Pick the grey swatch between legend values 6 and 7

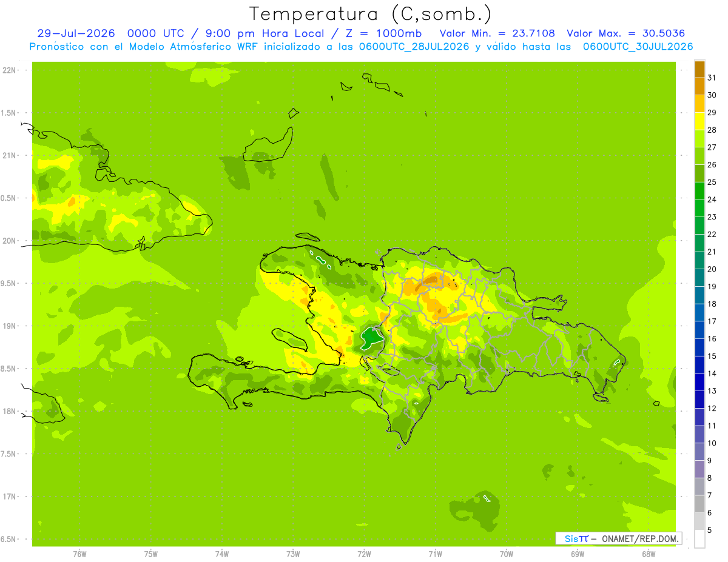[699, 504]
